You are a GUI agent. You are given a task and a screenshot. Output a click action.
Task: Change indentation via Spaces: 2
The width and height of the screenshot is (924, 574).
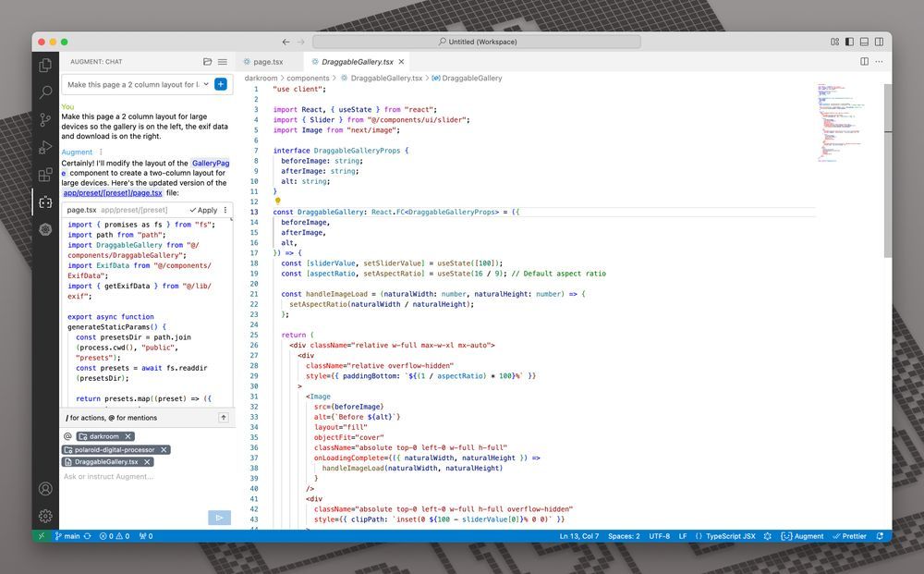point(624,536)
